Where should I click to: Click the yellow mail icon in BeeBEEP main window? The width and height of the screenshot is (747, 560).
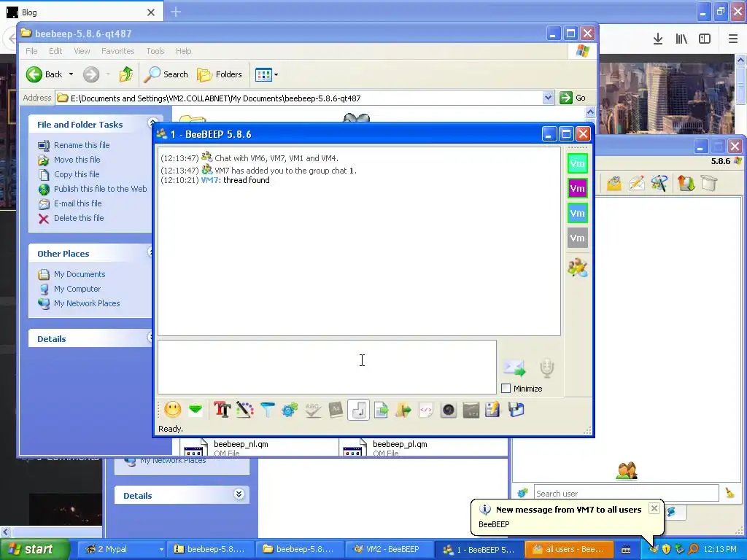[614, 183]
